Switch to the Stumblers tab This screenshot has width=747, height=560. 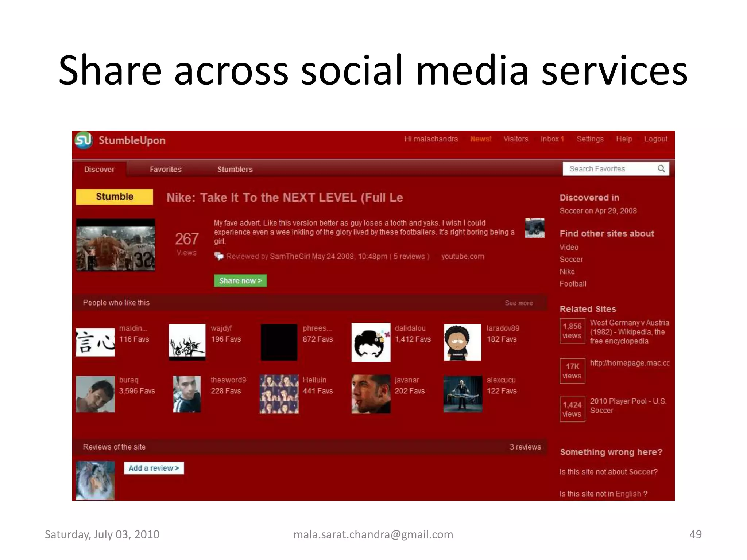235,170
